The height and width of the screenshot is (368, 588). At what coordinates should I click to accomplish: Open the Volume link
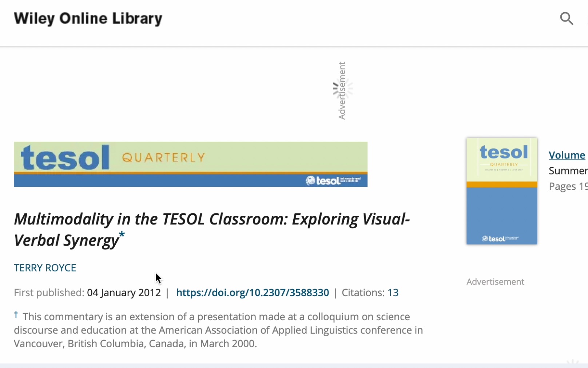(567, 155)
